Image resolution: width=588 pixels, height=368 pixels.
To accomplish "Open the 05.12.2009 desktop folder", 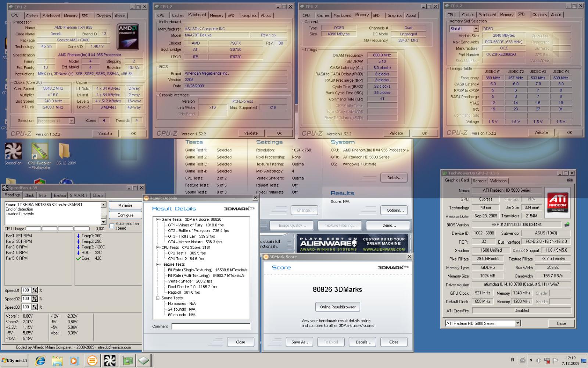I will tap(66, 154).
